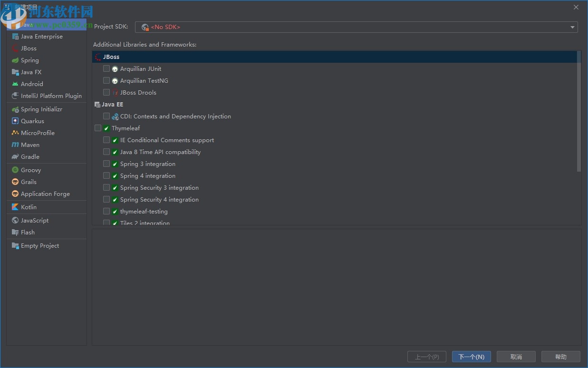
Task: Click the Groovy framework icon
Action: pos(15,170)
